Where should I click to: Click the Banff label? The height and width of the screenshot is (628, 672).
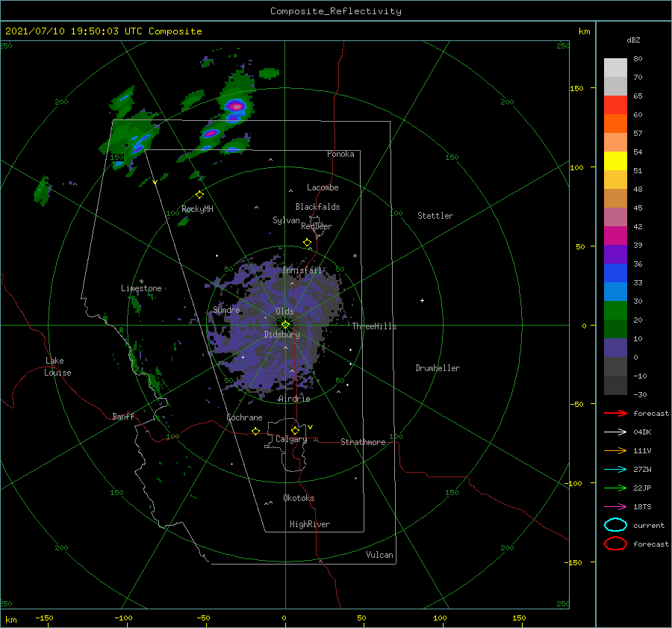point(123,416)
